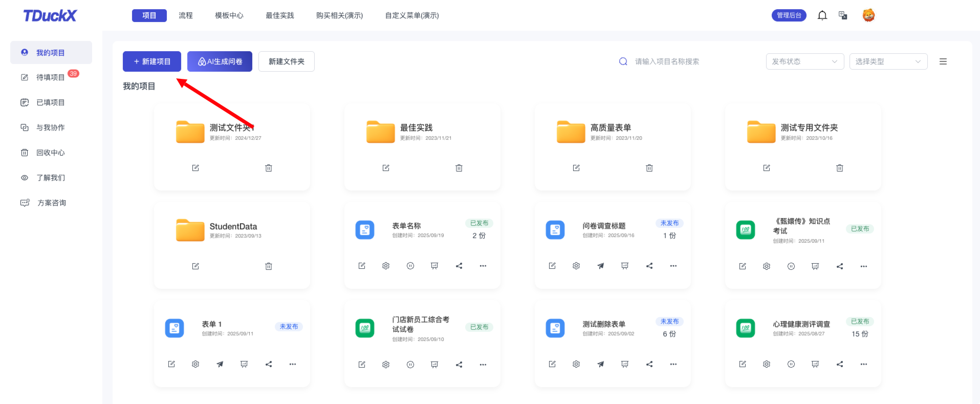
Task: Rename the 测试文件夹1 folder via edit icon
Action: pos(195,168)
